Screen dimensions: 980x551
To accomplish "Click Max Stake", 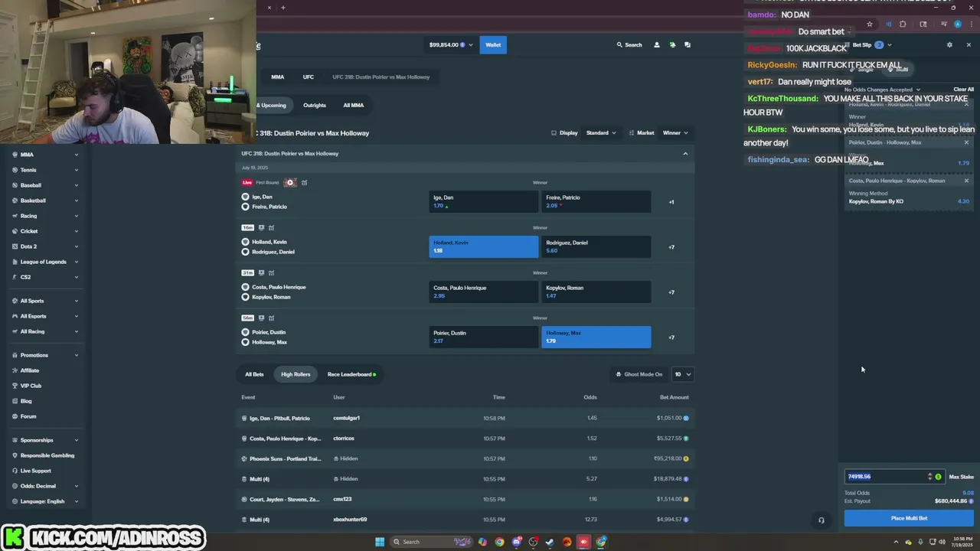I will coord(961,477).
